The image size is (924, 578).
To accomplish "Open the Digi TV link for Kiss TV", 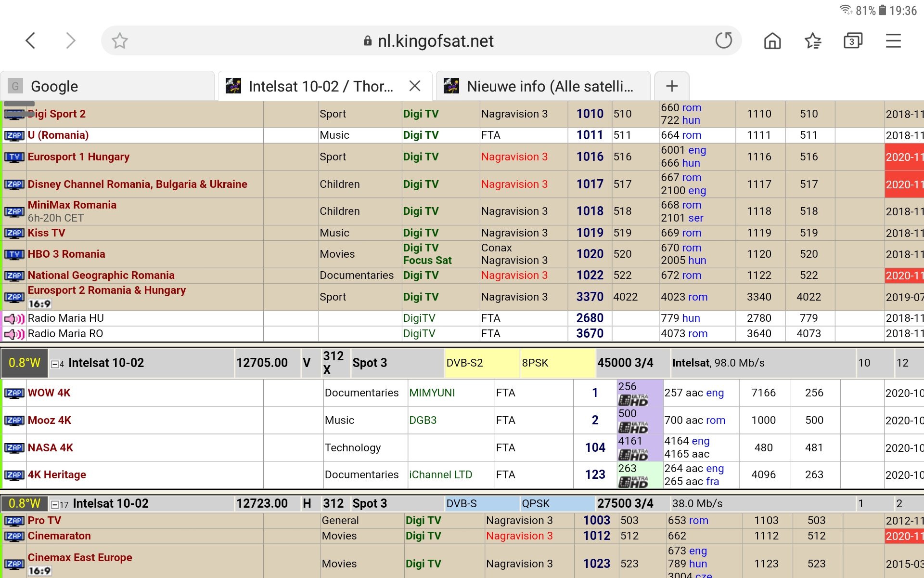I will click(x=421, y=233).
